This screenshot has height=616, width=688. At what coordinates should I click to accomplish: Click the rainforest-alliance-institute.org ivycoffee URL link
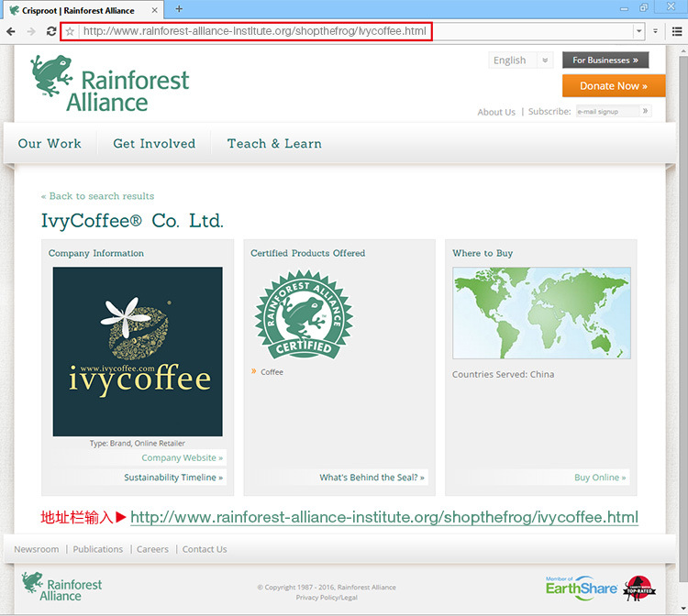pyautogui.click(x=384, y=517)
